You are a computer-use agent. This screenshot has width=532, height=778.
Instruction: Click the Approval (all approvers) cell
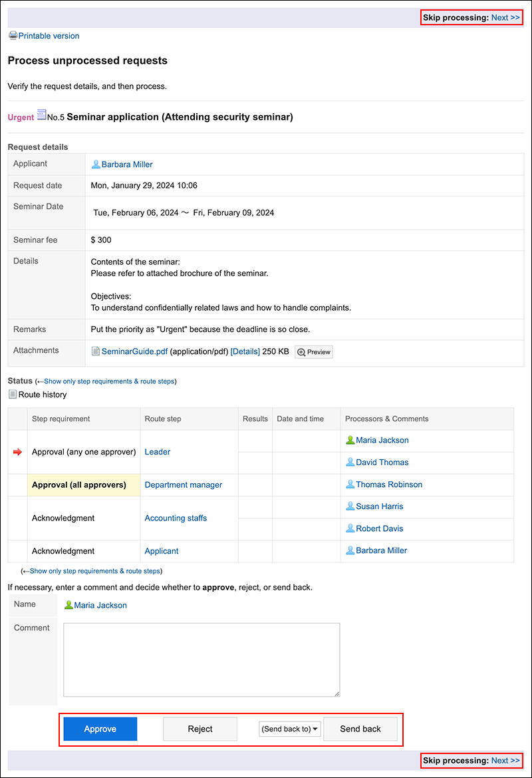83,485
